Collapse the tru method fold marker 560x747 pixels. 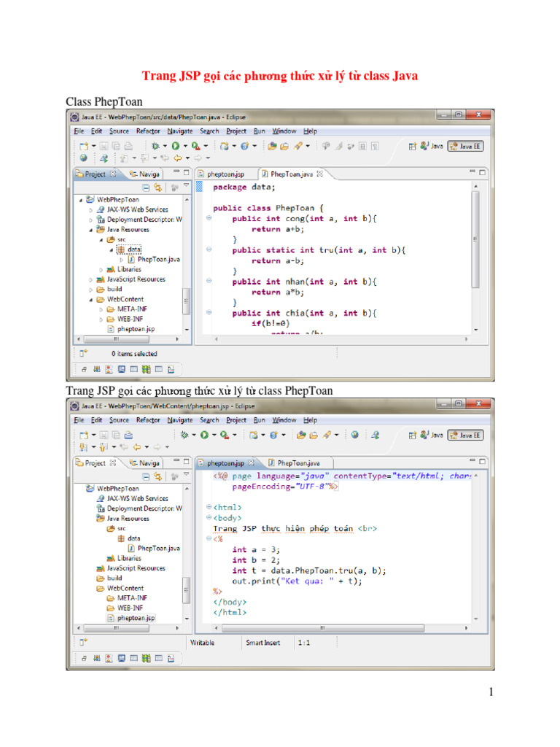[209, 249]
